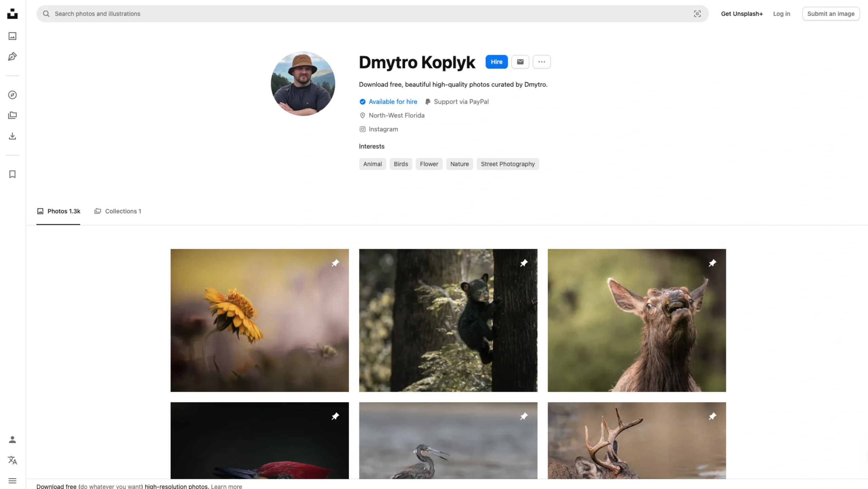Click the search magnifier icon

pos(46,14)
